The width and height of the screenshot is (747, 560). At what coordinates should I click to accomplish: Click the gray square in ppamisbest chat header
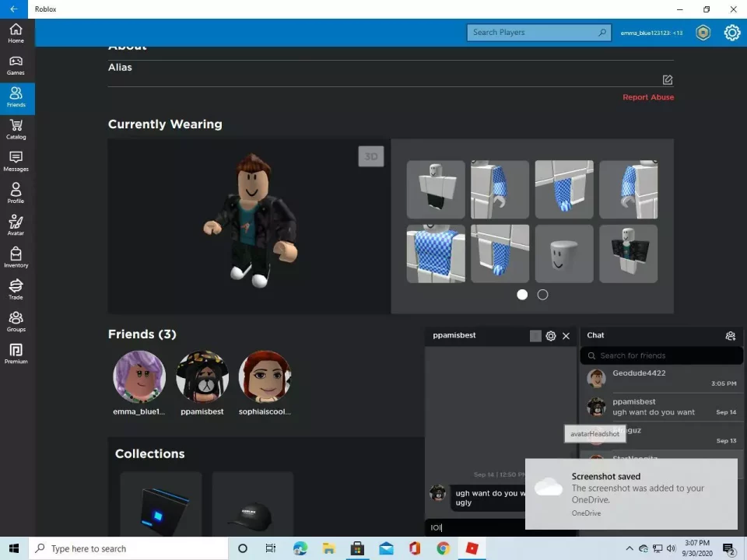pos(535,336)
